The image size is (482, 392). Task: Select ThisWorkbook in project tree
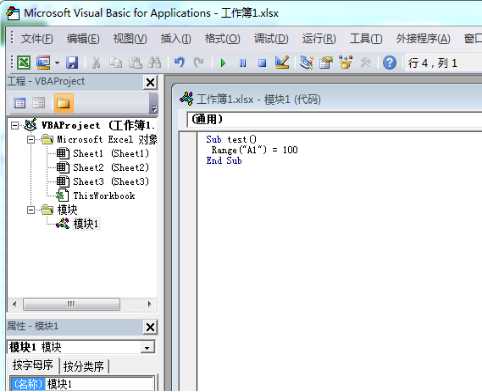click(104, 196)
